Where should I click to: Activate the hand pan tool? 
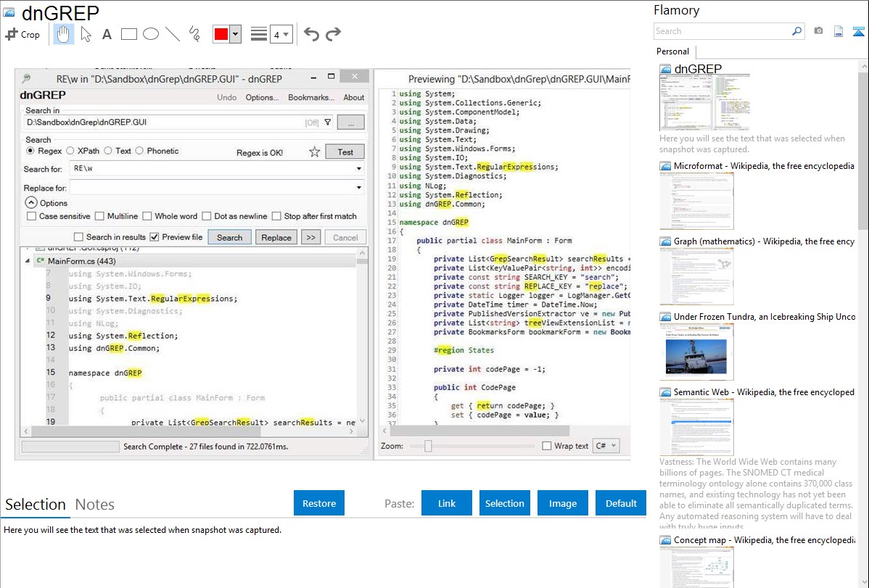tap(63, 34)
